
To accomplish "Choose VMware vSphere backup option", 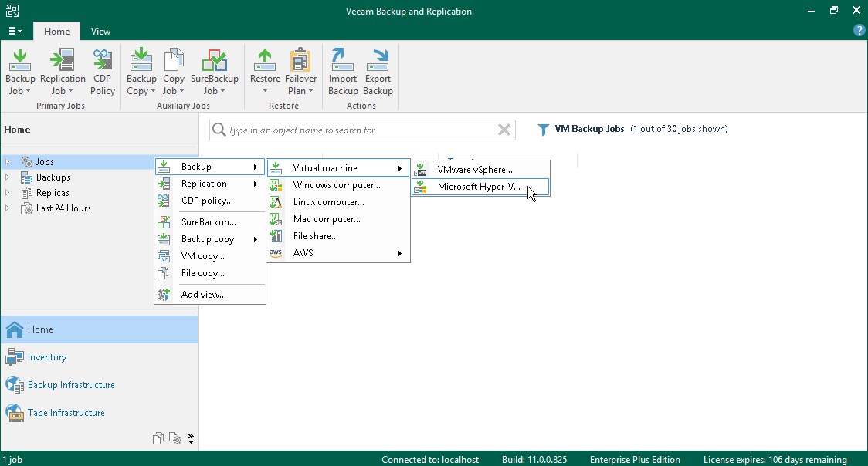I will coord(474,169).
